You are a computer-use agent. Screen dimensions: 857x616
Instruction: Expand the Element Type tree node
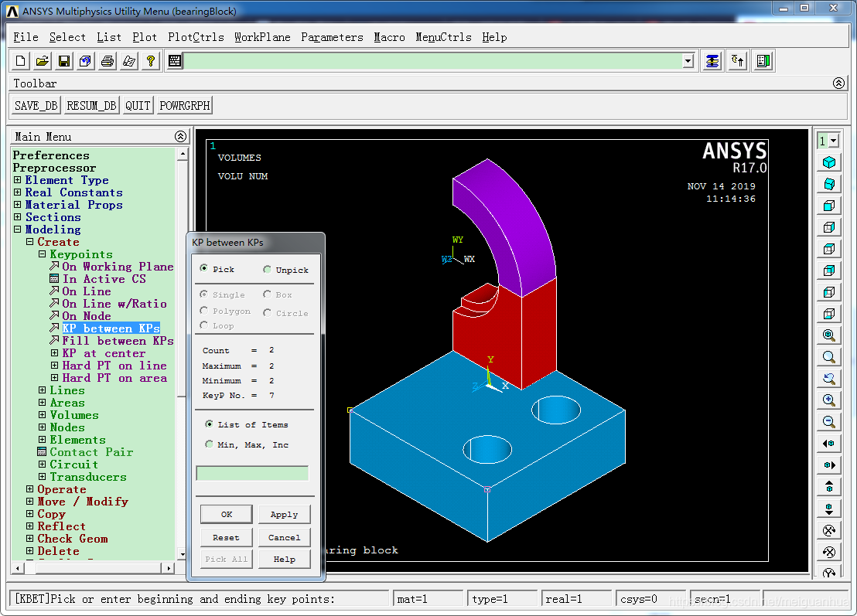click(x=18, y=179)
